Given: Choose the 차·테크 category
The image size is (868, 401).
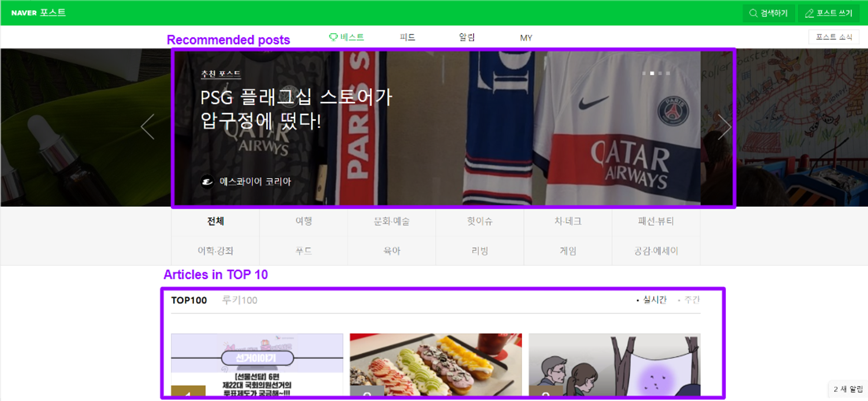Looking at the screenshot, I should click(x=568, y=221).
